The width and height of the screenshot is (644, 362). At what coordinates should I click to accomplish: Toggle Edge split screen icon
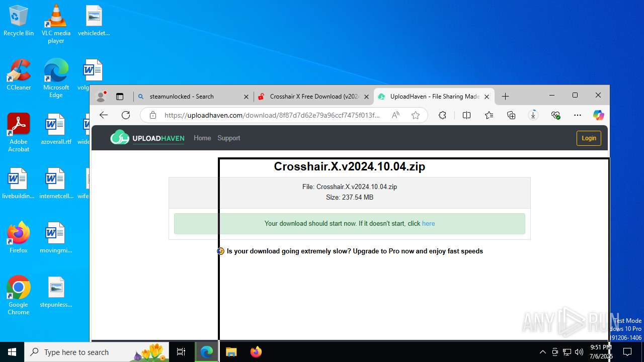pos(466,115)
